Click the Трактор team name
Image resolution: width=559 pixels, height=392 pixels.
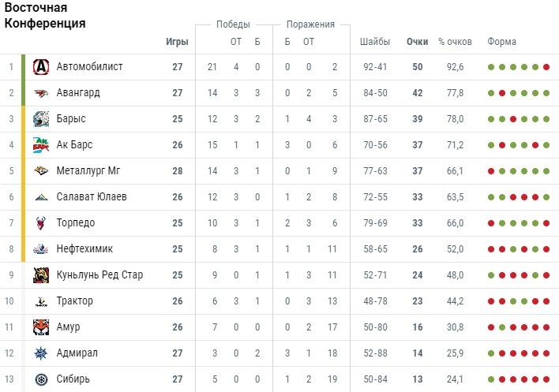[x=75, y=301]
